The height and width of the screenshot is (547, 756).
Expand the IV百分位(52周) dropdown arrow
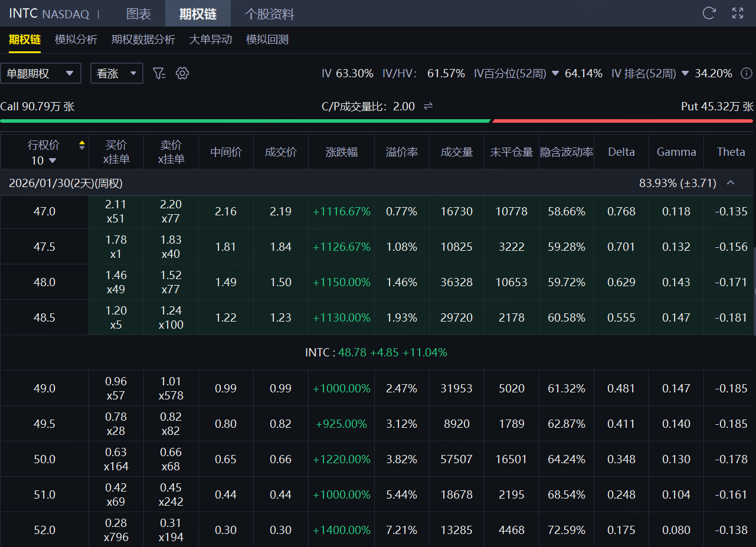(x=555, y=74)
